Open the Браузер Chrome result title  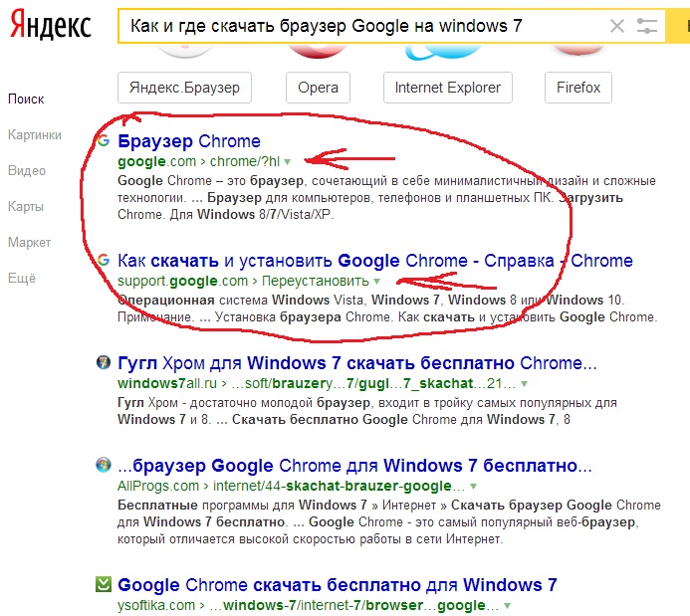(x=189, y=141)
